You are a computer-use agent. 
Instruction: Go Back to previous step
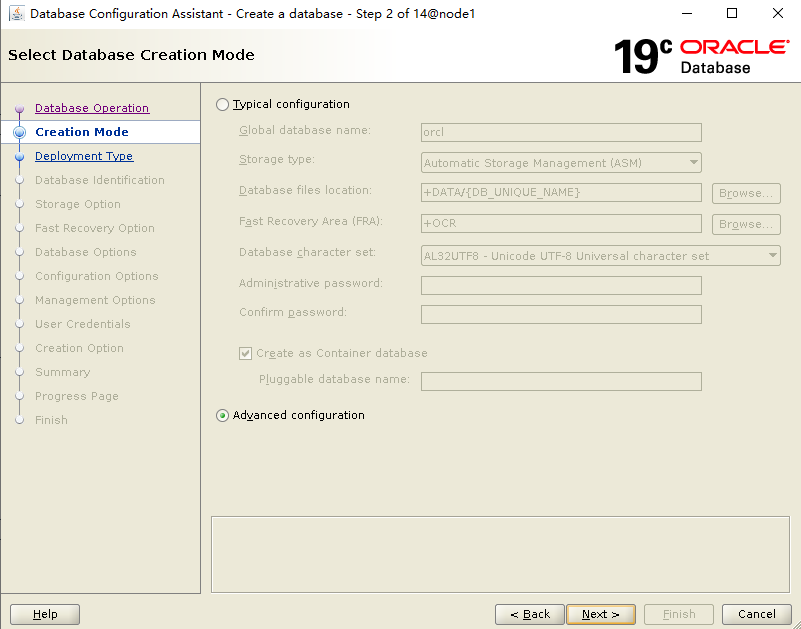click(x=530, y=614)
